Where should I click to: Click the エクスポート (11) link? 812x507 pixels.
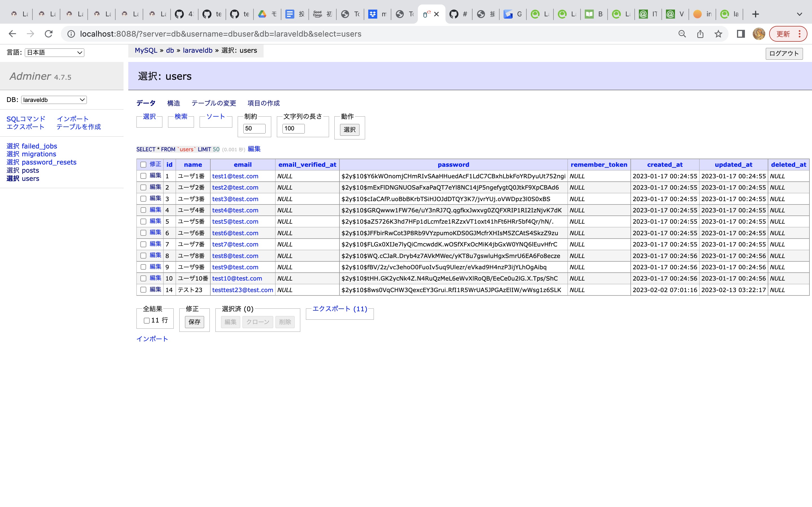pyautogui.click(x=339, y=309)
